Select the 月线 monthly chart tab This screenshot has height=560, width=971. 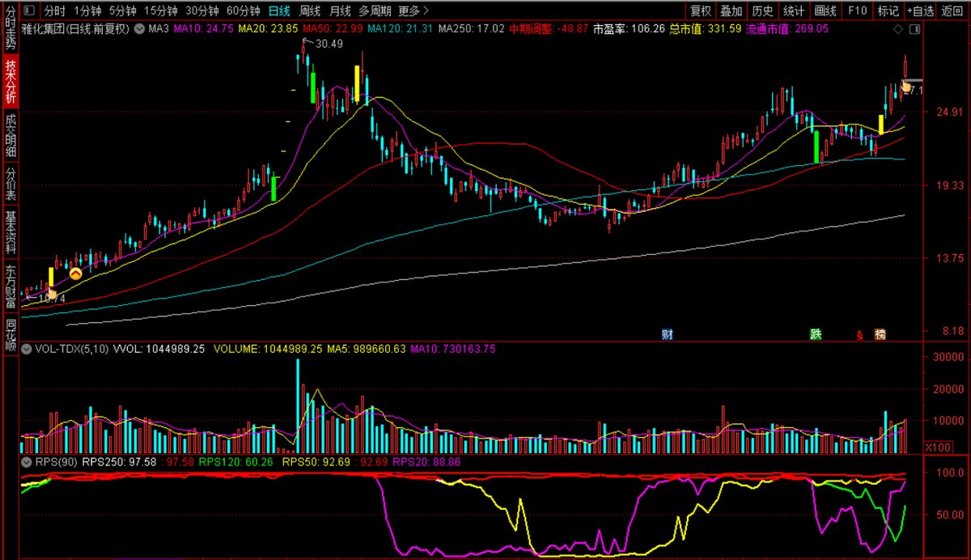(x=340, y=11)
